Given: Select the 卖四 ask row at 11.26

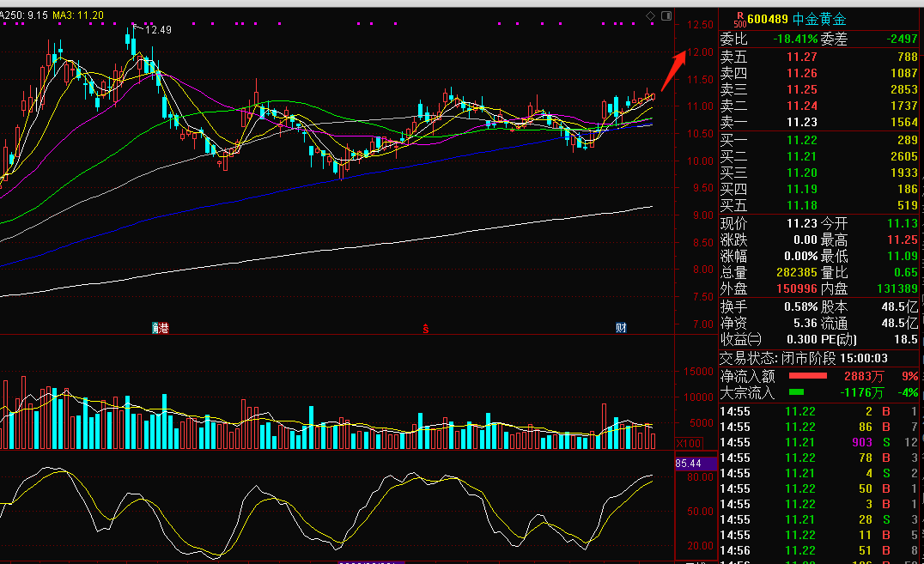Looking at the screenshot, I should pyautogui.click(x=819, y=74).
